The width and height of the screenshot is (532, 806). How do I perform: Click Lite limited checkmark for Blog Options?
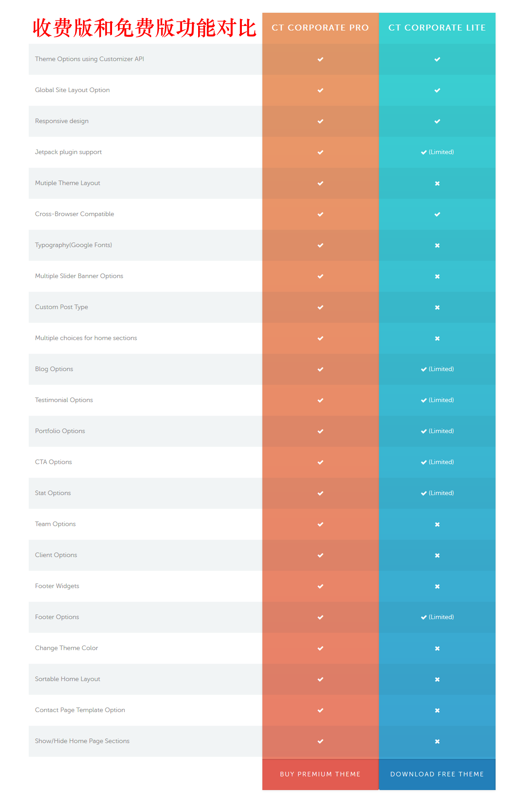click(x=437, y=369)
